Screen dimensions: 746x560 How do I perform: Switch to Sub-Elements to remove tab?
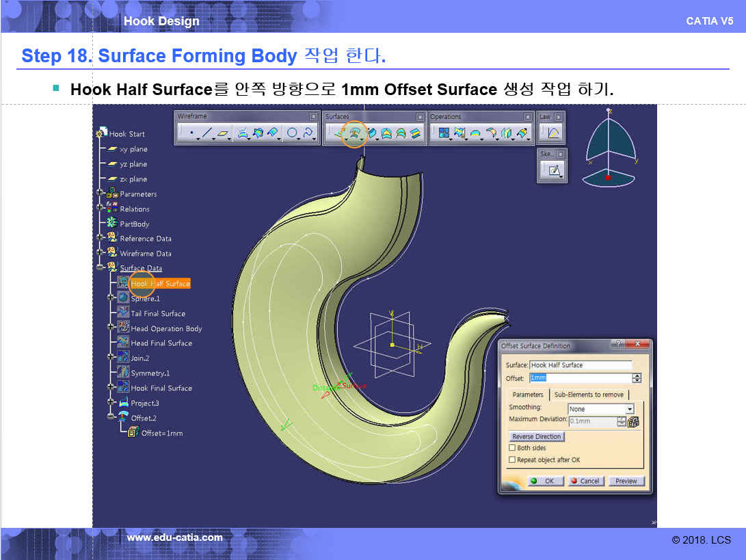589,395
